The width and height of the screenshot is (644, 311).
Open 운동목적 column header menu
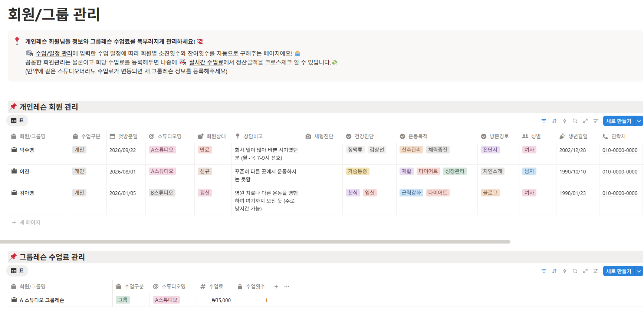[437, 136]
